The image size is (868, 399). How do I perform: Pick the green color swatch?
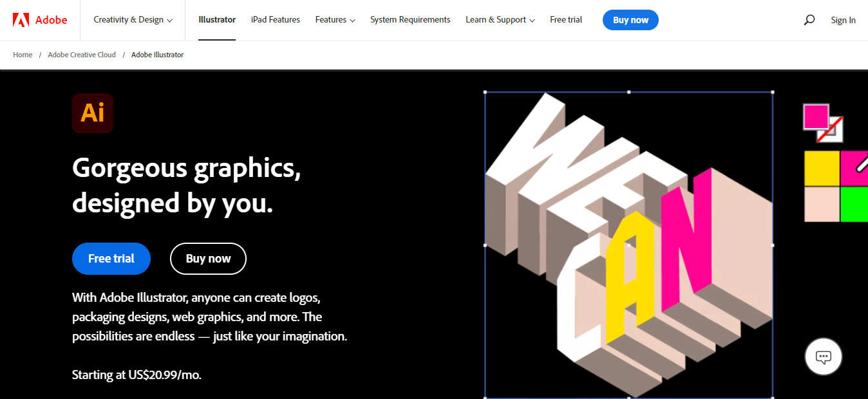point(854,204)
